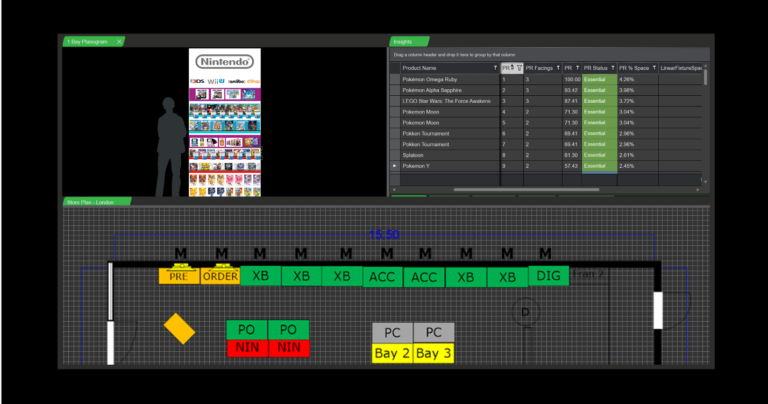Click the Insights vertical scrollbar thumb
Image resolution: width=768 pixels, height=404 pixels.
click(x=705, y=77)
